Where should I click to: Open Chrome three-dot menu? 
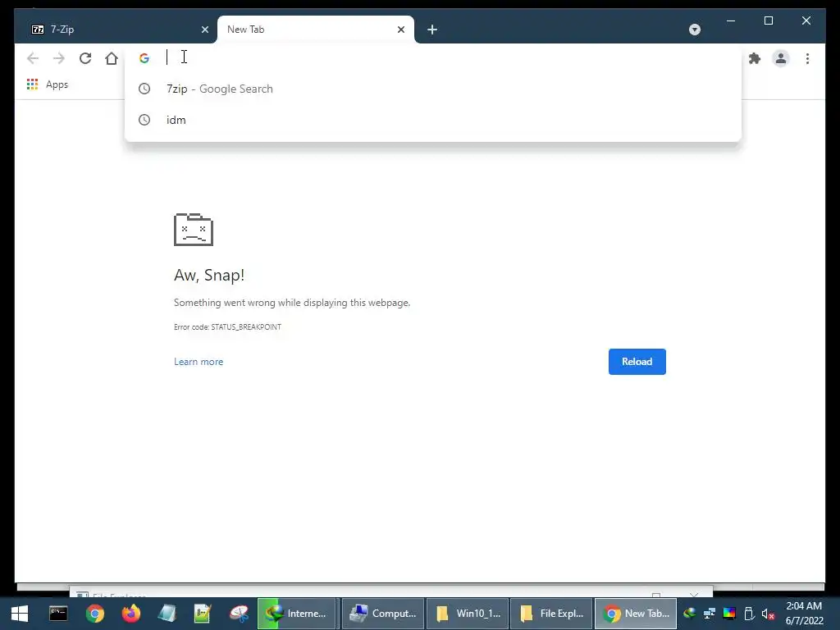coord(807,58)
